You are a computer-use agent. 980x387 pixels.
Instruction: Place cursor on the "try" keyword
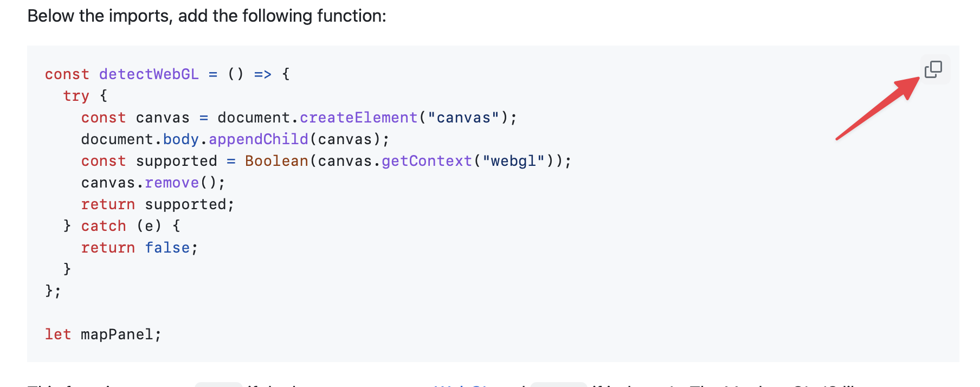pyautogui.click(x=76, y=96)
